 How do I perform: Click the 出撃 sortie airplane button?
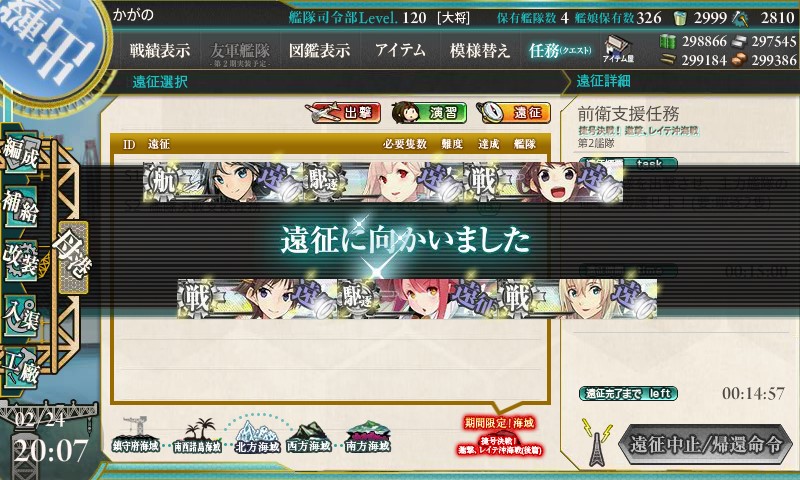[x=343, y=113]
